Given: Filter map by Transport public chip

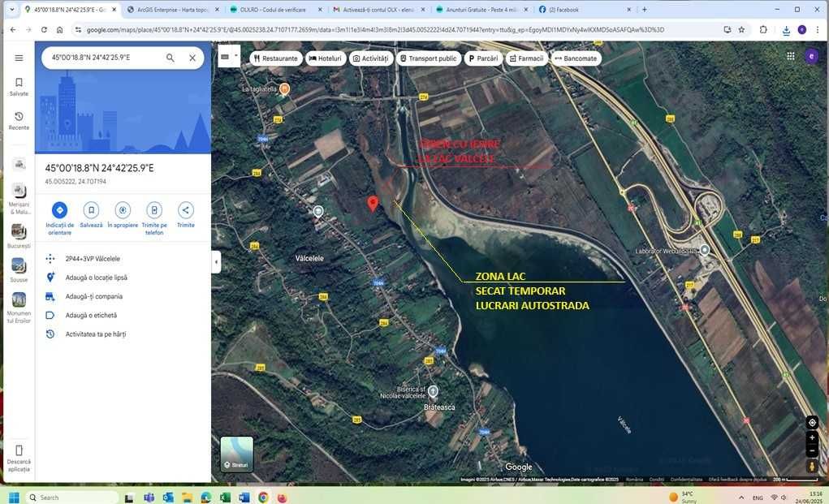Looking at the screenshot, I should click(x=428, y=58).
